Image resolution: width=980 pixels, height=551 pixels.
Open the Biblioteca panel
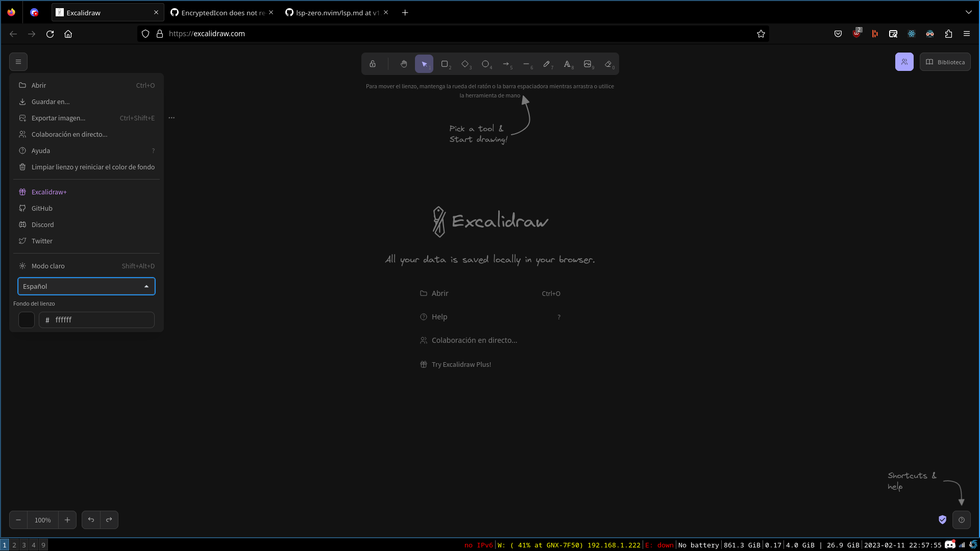tap(945, 62)
